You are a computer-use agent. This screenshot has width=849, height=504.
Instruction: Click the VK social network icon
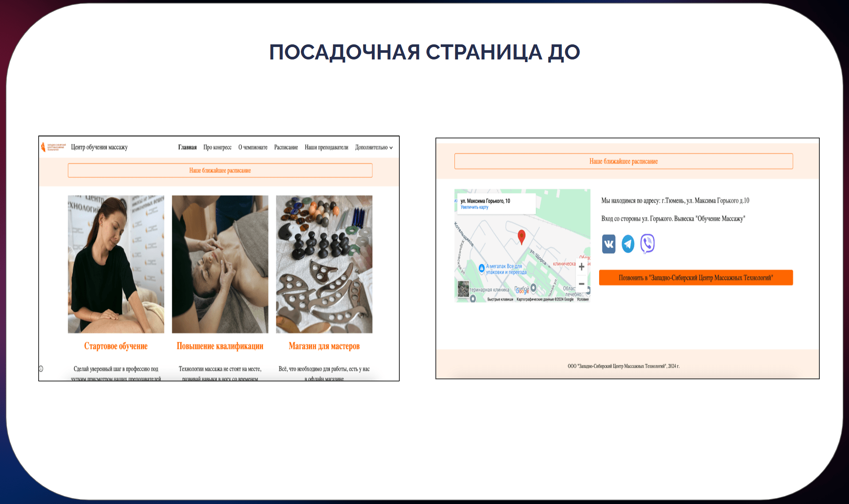coord(608,244)
